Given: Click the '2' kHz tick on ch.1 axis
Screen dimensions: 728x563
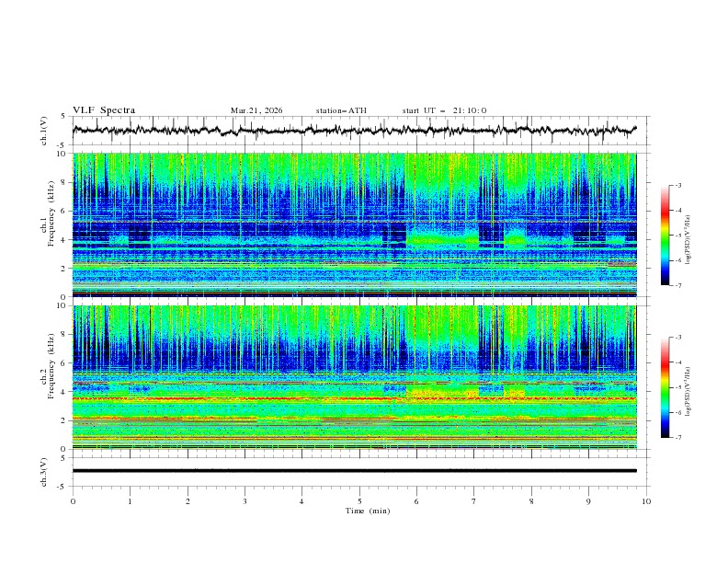Looking at the screenshot, I should point(65,269).
